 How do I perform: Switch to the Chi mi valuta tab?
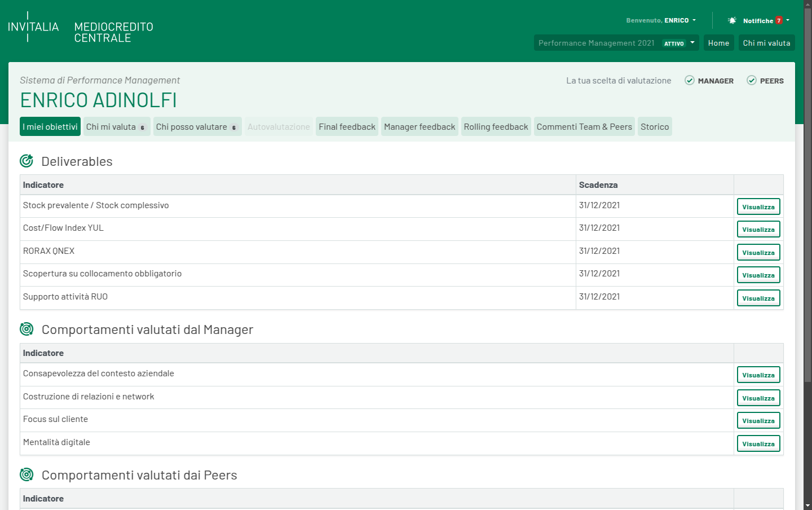[117, 126]
